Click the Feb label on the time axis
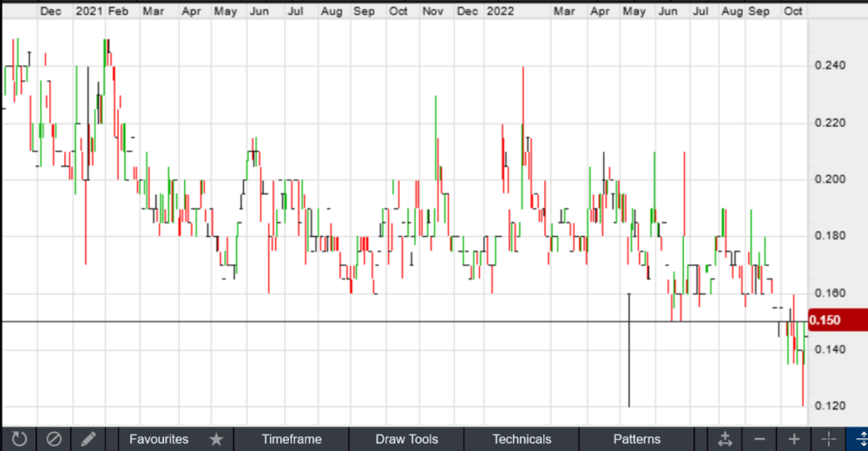The width and height of the screenshot is (868, 451). (x=118, y=11)
